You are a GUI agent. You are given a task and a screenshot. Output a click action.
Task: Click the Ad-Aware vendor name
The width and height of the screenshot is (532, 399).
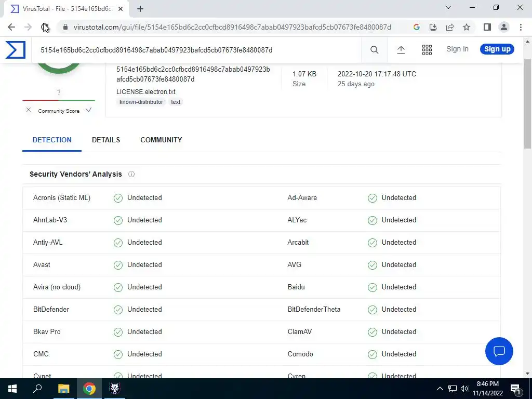(302, 198)
